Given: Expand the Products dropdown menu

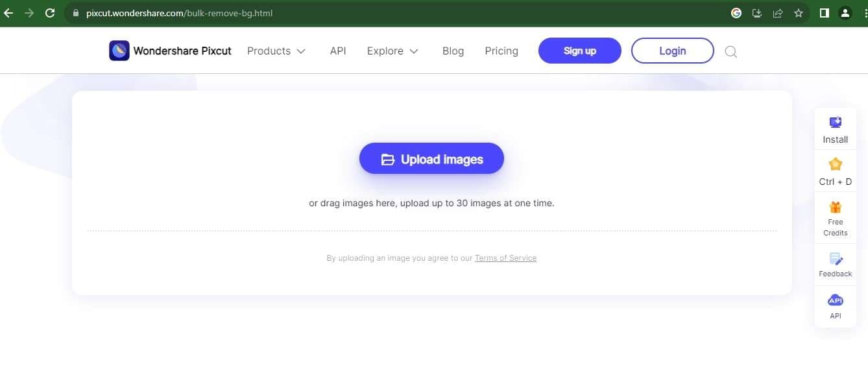Looking at the screenshot, I should click(276, 51).
